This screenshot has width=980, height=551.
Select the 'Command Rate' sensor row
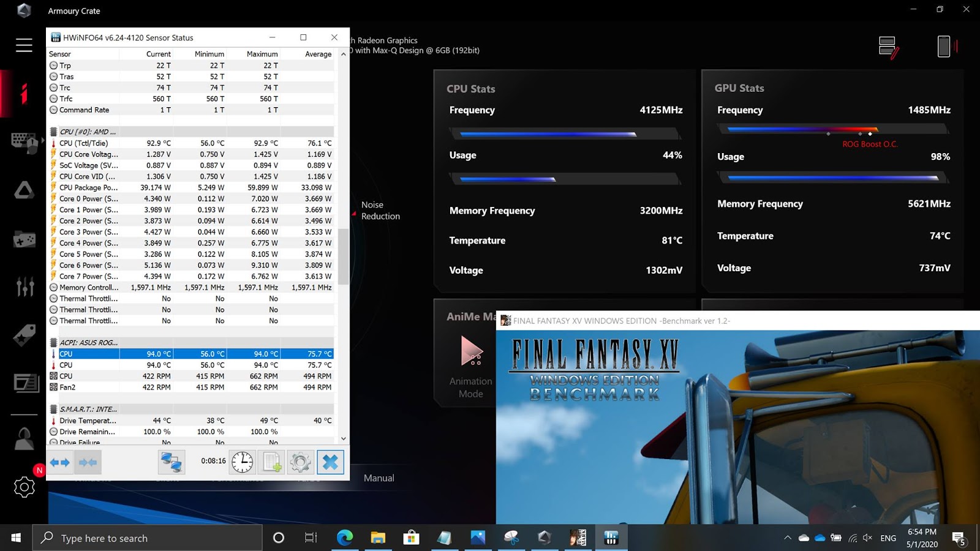190,110
